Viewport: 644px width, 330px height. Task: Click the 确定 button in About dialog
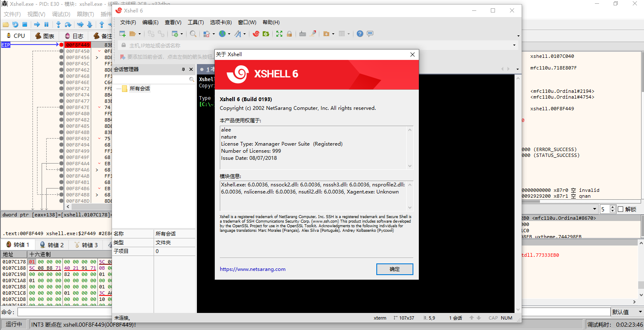394,269
